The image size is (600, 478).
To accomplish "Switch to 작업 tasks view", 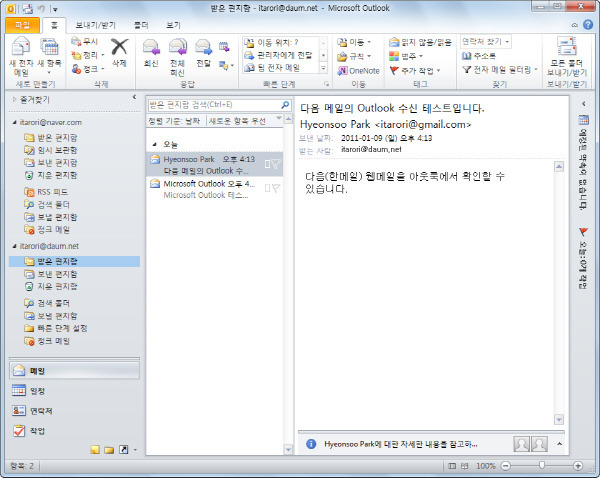I will [75, 431].
